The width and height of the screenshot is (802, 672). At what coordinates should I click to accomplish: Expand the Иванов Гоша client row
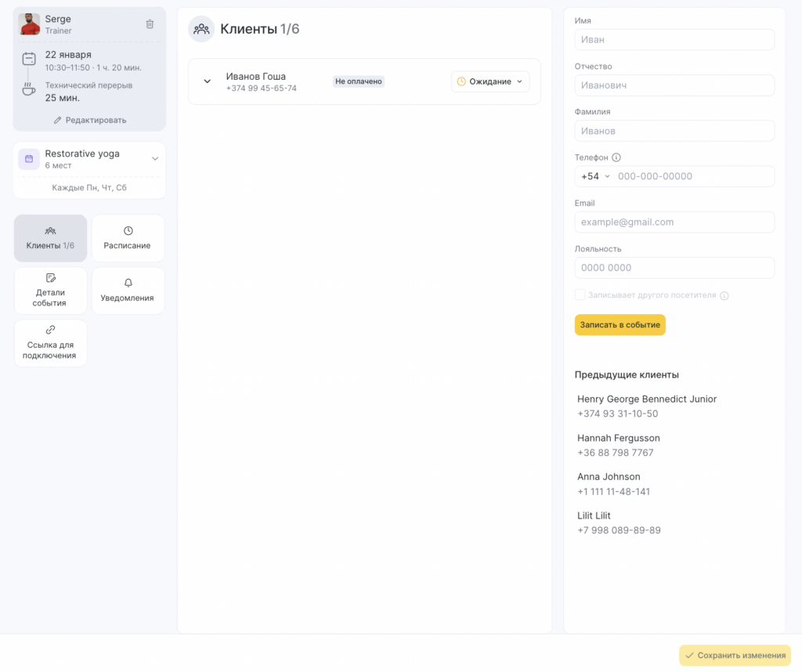pyautogui.click(x=208, y=81)
